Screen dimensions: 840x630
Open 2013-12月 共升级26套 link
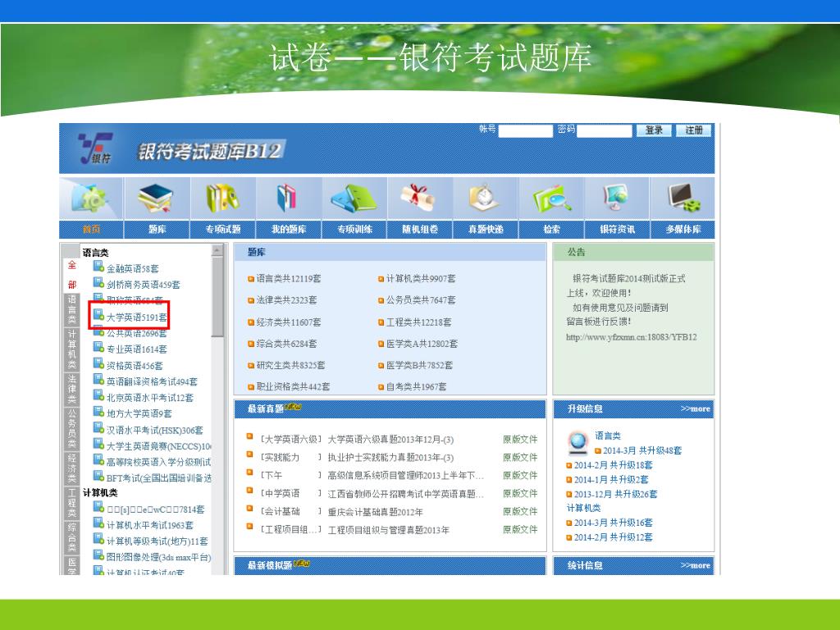[615, 494]
